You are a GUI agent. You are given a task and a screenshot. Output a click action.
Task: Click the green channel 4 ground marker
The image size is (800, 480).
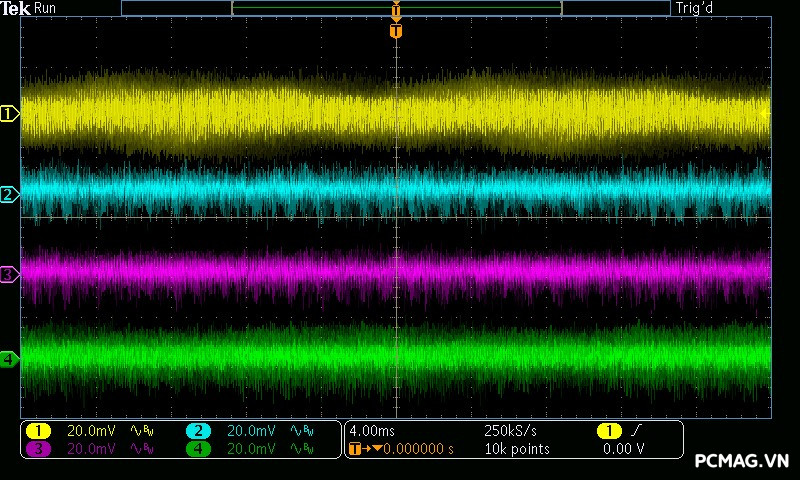[x=9, y=359]
